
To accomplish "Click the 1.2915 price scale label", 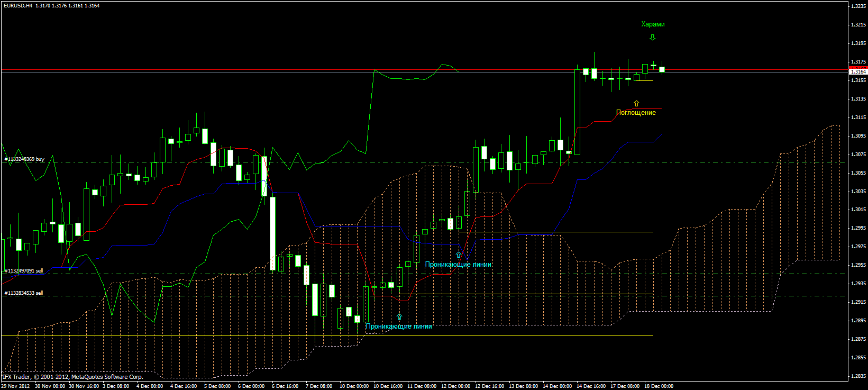I will click(x=858, y=302).
